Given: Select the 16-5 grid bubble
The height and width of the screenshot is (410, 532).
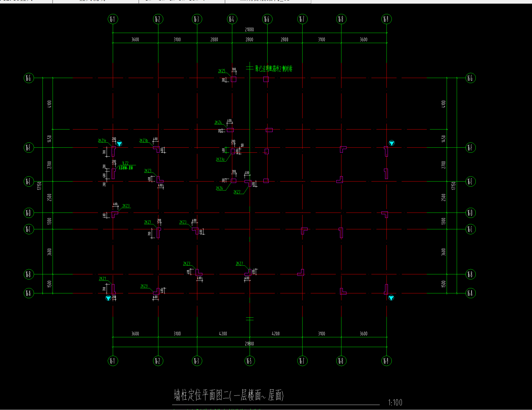Looking at the screenshot, I should 250,361.
